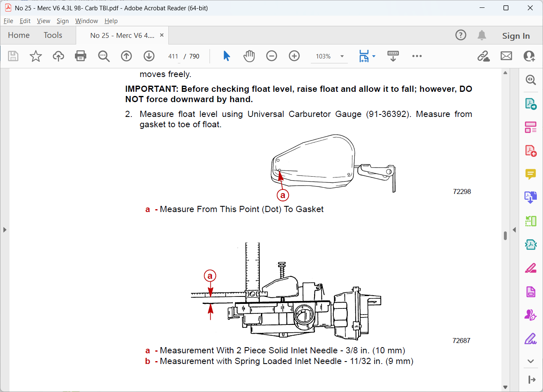Click the Sign In button
543x392 pixels.
pyautogui.click(x=516, y=36)
